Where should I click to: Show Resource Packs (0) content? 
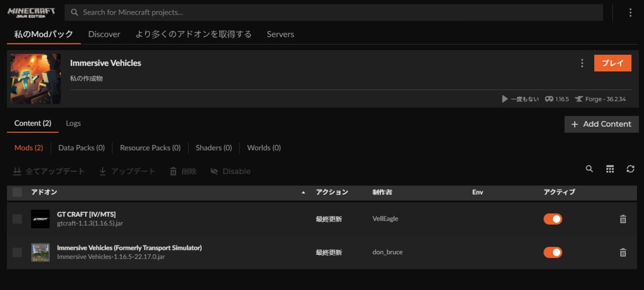pos(150,148)
